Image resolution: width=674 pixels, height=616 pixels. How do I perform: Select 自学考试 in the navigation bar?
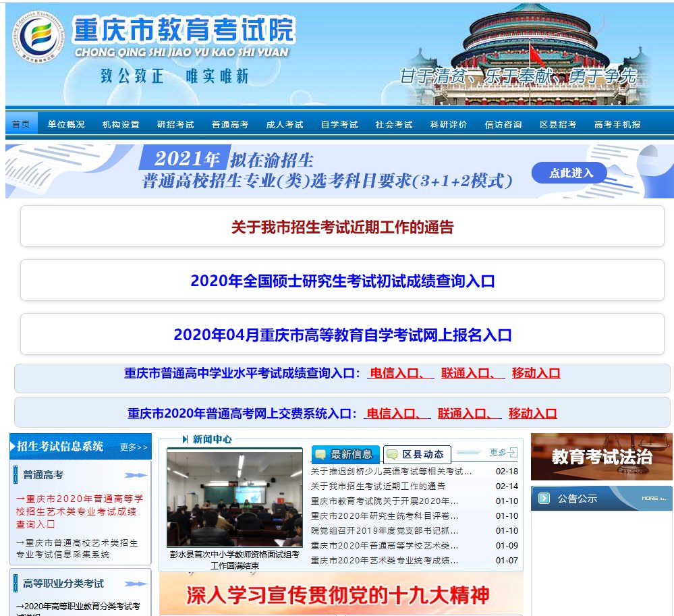click(339, 124)
